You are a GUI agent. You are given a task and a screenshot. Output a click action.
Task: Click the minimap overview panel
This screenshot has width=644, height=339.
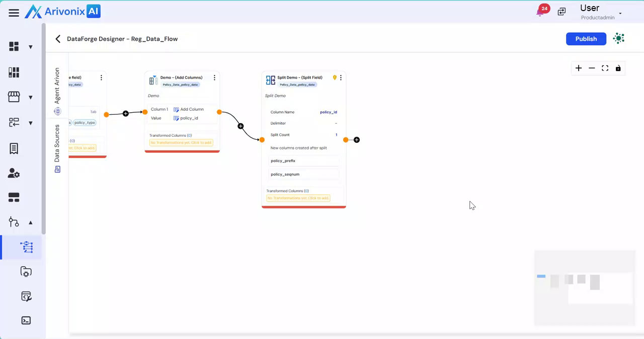(x=584, y=288)
